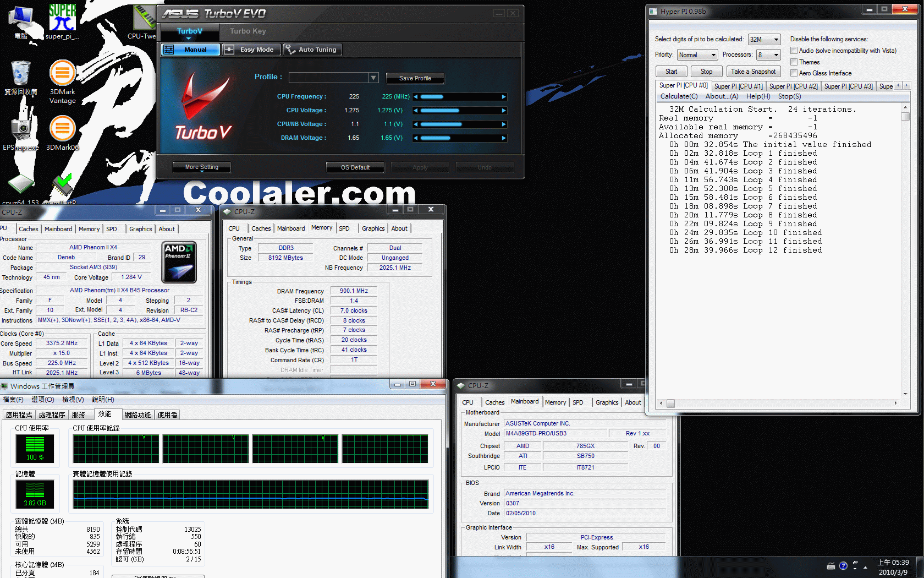Switch to the Turbo Key tab
Viewport: 924px width, 578px height.
tap(248, 31)
